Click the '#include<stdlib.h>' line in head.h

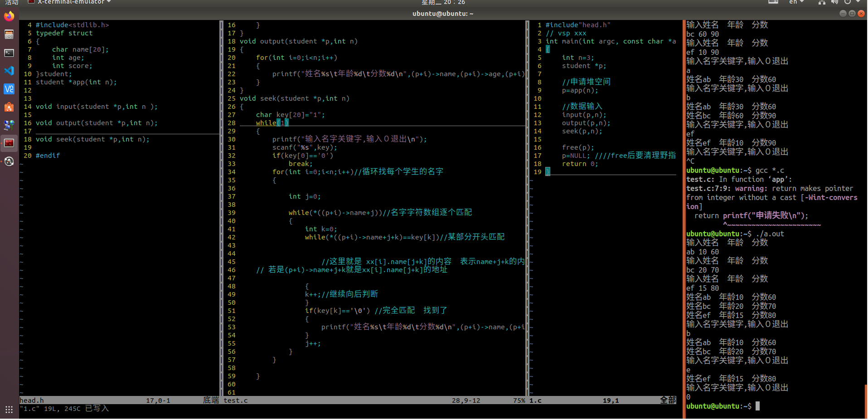coord(73,25)
